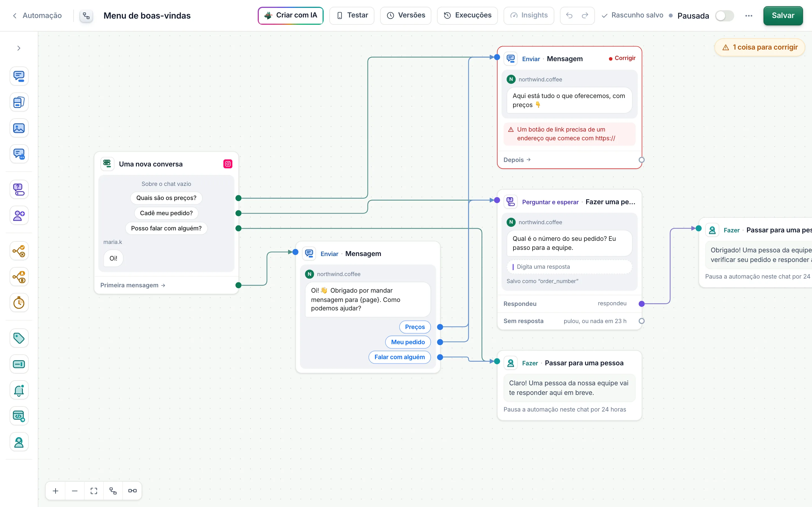
Task: Click Criar com IA button
Action: click(291, 15)
